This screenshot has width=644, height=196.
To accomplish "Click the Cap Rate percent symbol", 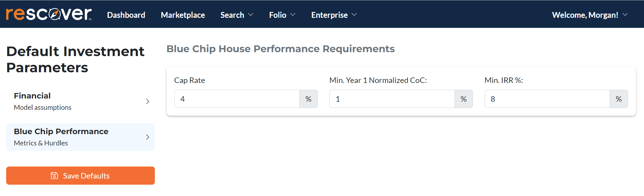I will point(308,99).
